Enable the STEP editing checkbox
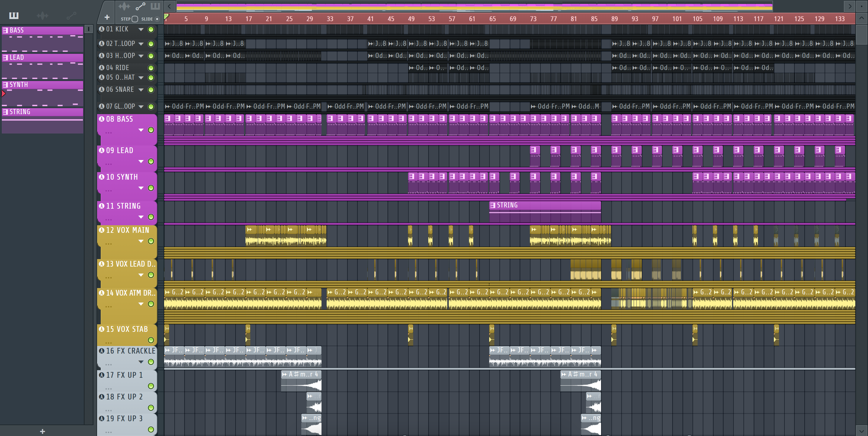868x436 pixels. coord(135,19)
